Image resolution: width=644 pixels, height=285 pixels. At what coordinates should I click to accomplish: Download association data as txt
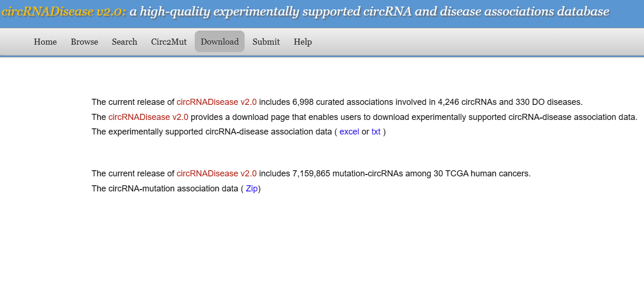click(x=376, y=132)
